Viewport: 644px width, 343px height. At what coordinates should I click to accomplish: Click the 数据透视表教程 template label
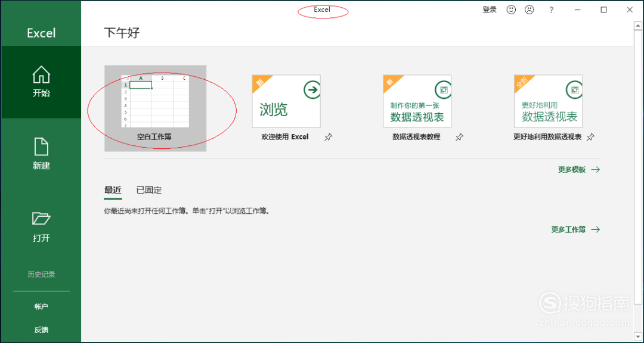(x=416, y=137)
